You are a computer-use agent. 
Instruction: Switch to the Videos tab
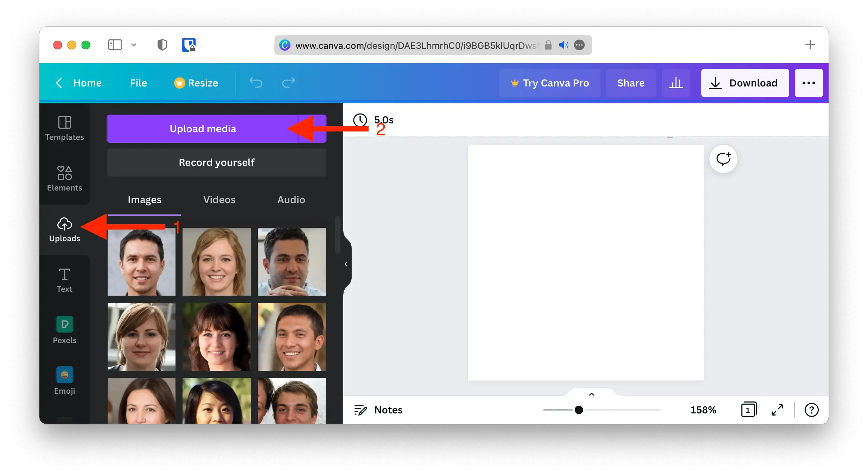click(x=219, y=200)
